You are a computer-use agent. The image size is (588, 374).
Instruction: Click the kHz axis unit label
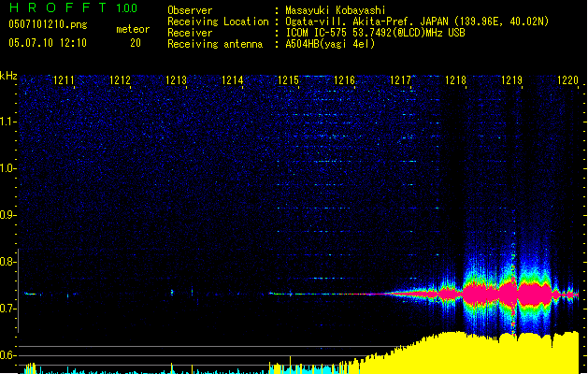(x=8, y=76)
